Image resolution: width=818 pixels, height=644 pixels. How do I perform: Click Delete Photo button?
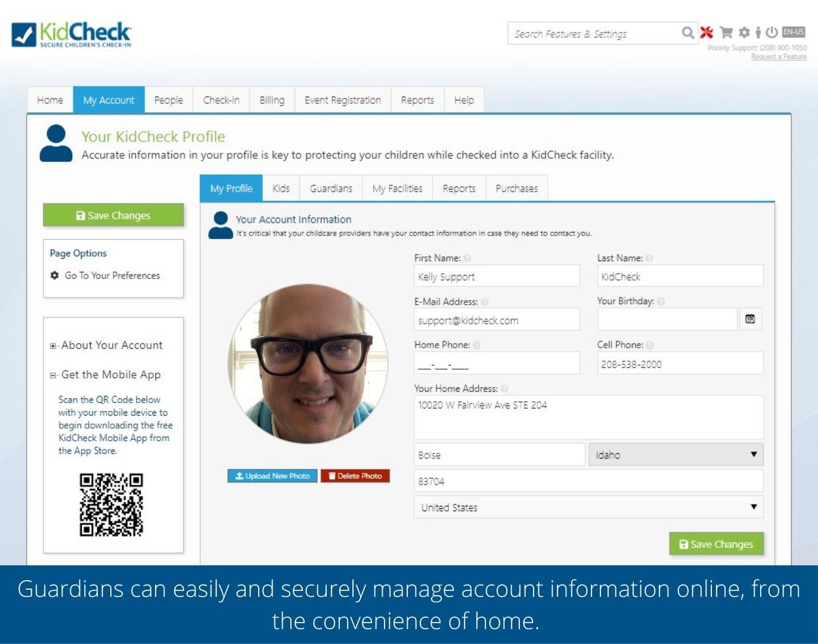355,476
